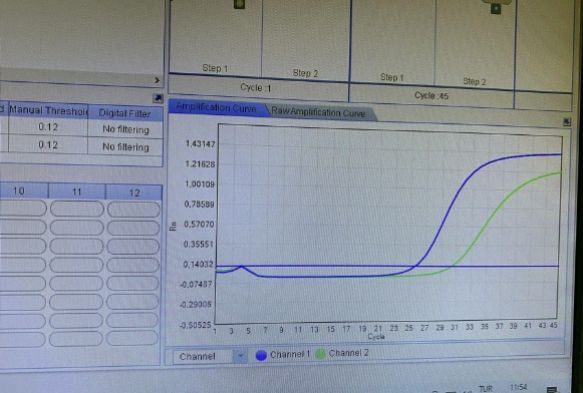The height and width of the screenshot is (393, 583).
Task: Click the TUR language indicator in taskbar
Action: coord(486,388)
